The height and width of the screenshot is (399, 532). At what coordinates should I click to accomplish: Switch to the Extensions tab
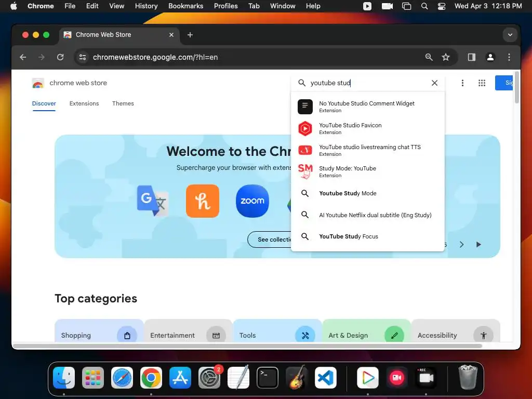pos(84,103)
